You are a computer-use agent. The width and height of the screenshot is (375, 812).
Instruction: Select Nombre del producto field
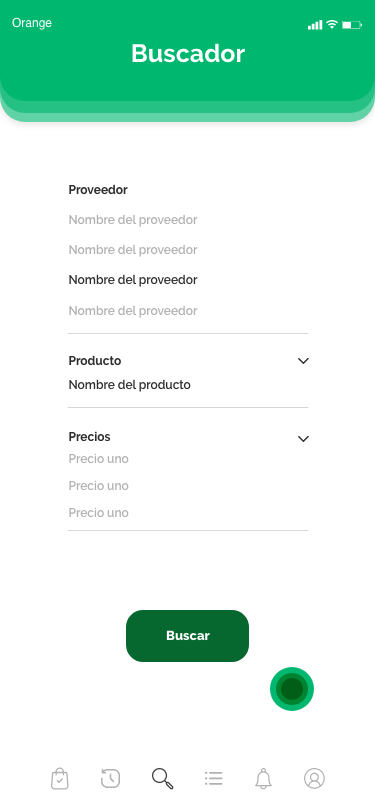(x=129, y=385)
